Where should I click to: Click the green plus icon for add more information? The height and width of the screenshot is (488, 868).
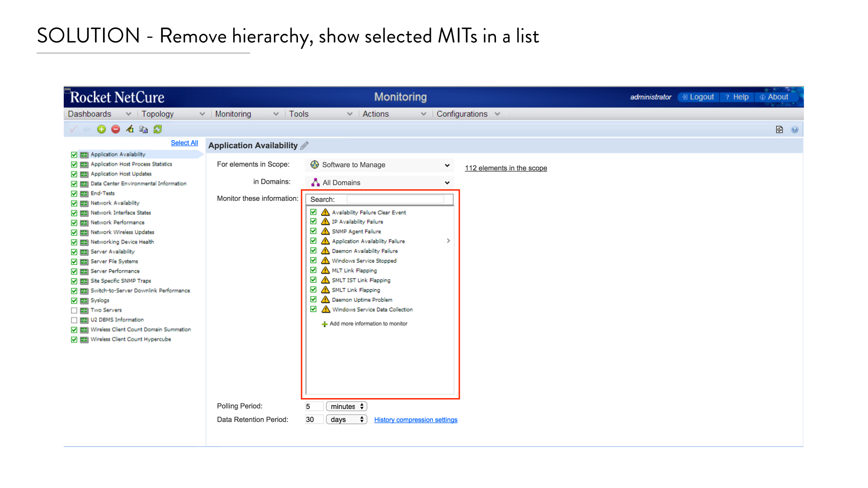(324, 324)
